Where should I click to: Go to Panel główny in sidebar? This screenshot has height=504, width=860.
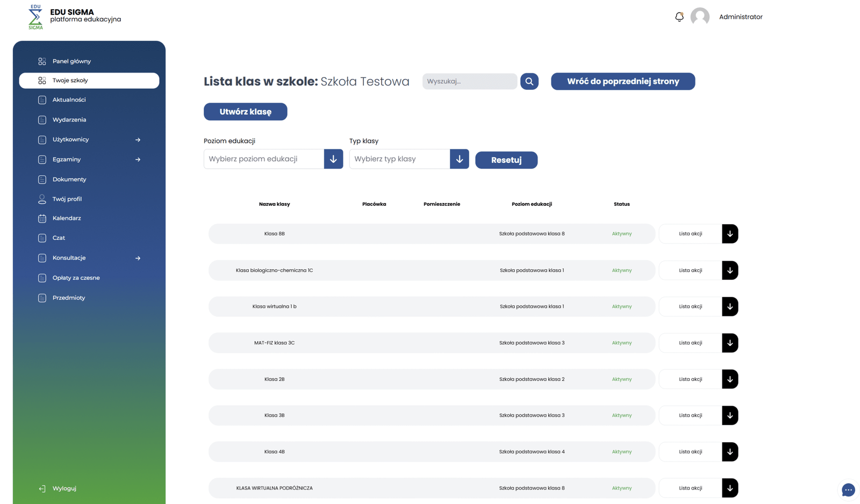click(71, 61)
